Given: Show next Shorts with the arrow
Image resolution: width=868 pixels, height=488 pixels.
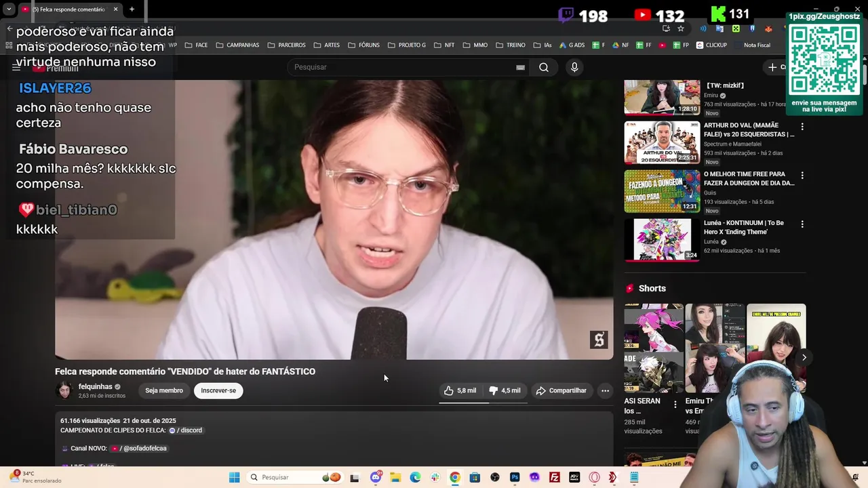Looking at the screenshot, I should [x=804, y=357].
